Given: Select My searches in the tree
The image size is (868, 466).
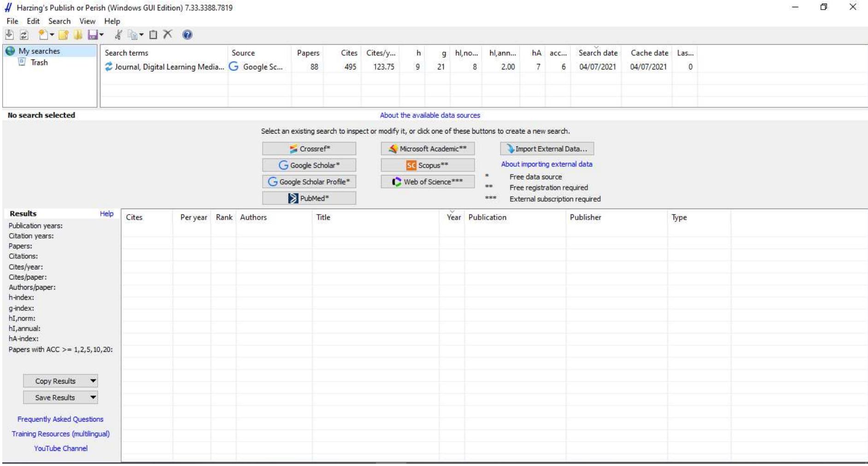Looking at the screenshot, I should pyautogui.click(x=39, y=51).
